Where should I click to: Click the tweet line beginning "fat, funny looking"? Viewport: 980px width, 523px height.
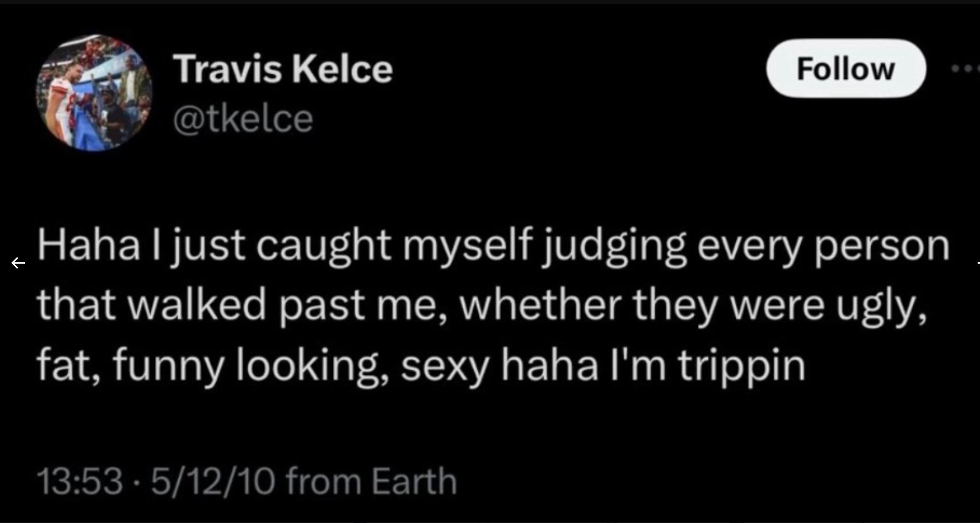(421, 366)
